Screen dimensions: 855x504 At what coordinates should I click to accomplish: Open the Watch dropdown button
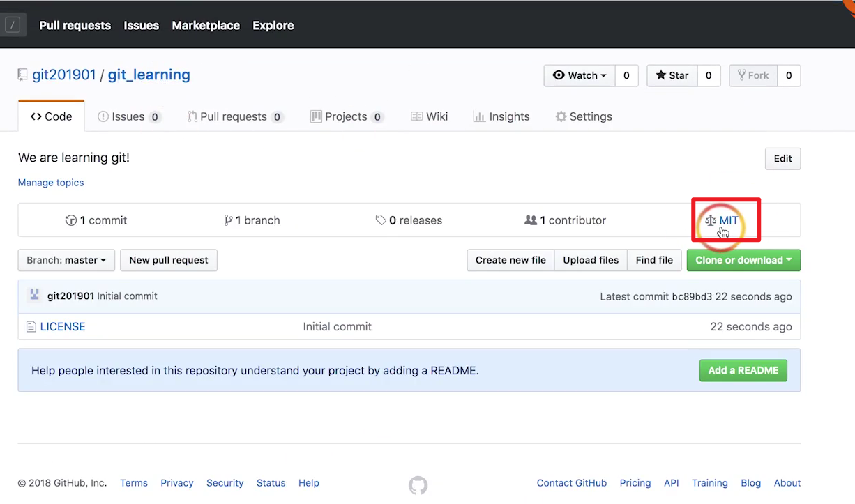(580, 75)
